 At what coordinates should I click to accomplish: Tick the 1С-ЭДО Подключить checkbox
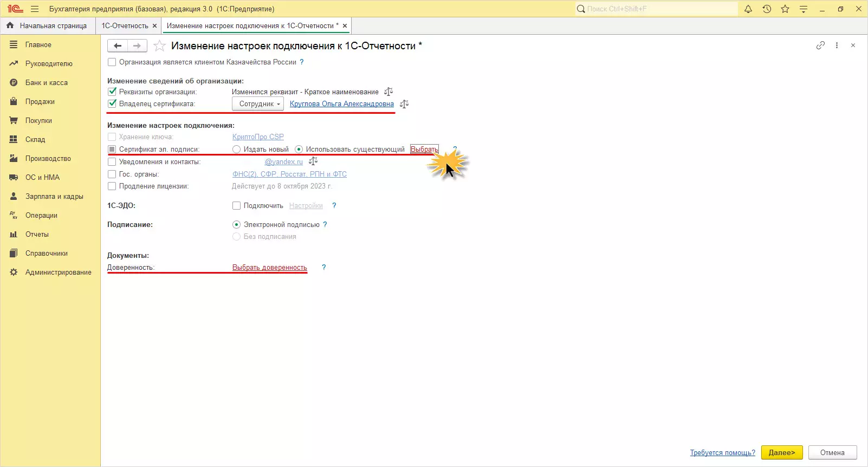pos(236,205)
